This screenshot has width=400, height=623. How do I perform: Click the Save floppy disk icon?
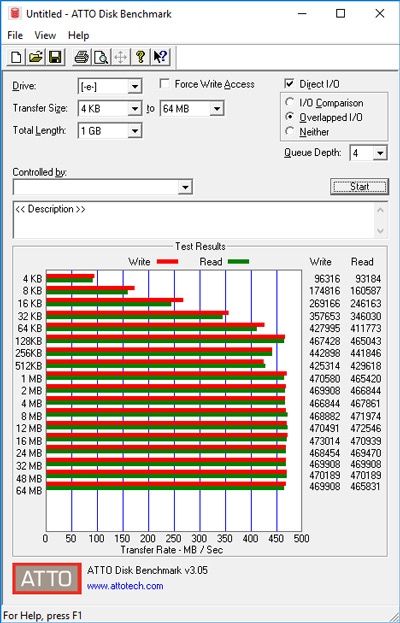(x=55, y=57)
